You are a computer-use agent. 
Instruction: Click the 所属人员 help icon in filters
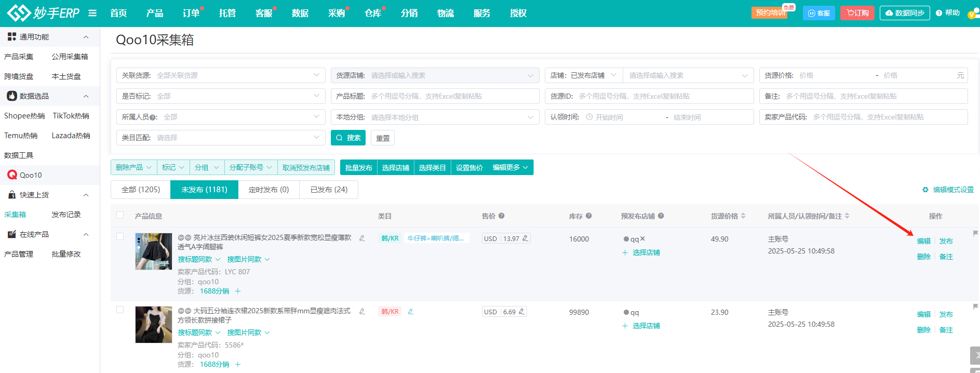point(153,117)
